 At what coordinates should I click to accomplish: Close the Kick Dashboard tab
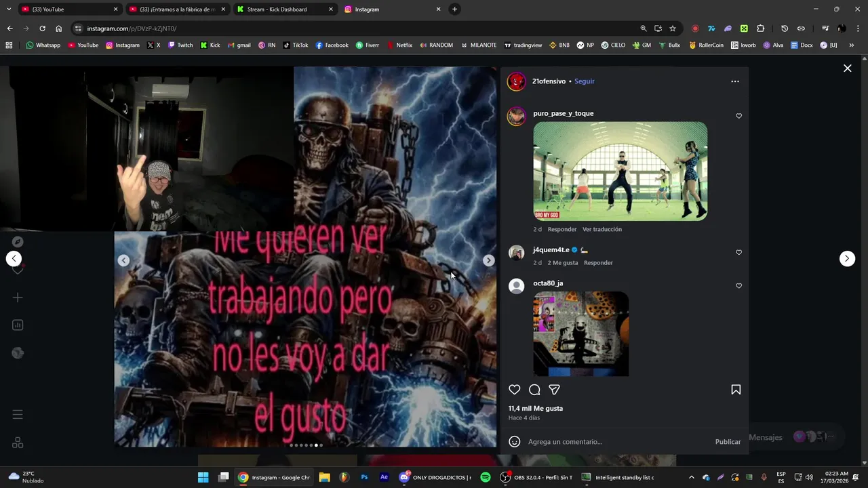331,9
